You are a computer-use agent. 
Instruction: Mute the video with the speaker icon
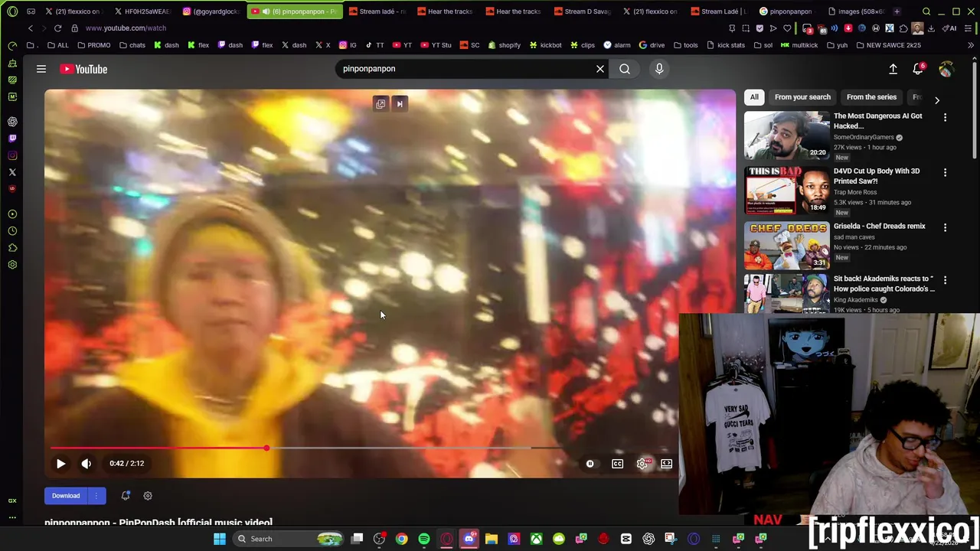pos(87,463)
